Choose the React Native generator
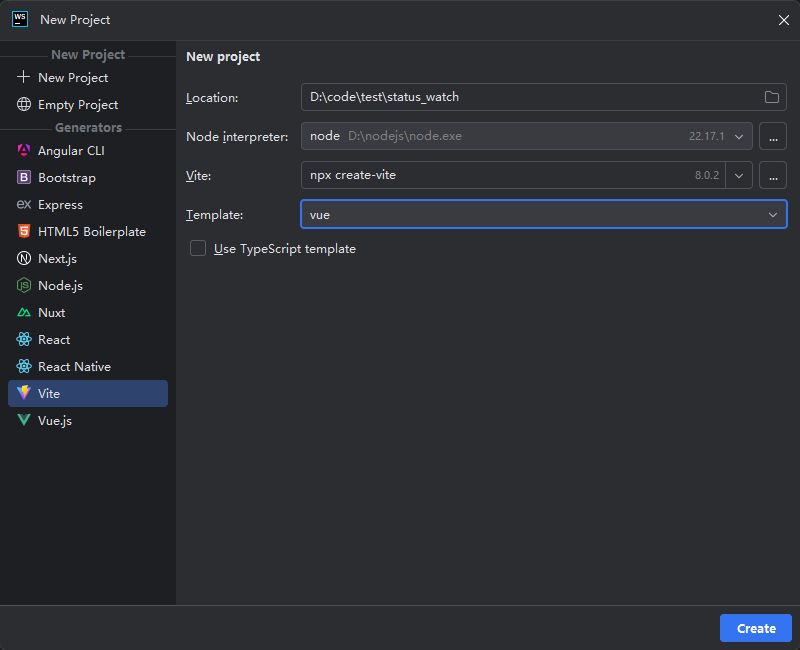The width and height of the screenshot is (800, 650). pyautogui.click(x=88, y=367)
